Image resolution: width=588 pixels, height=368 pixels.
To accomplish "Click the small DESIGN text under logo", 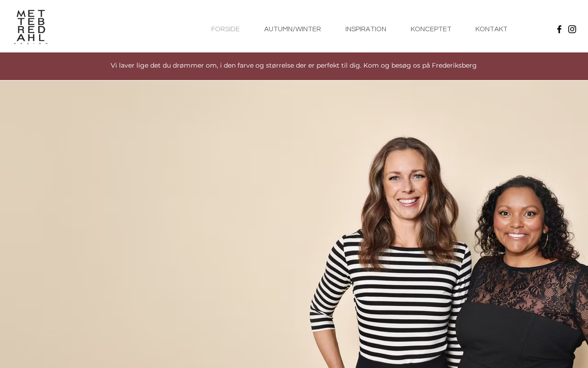I will pos(31,43).
